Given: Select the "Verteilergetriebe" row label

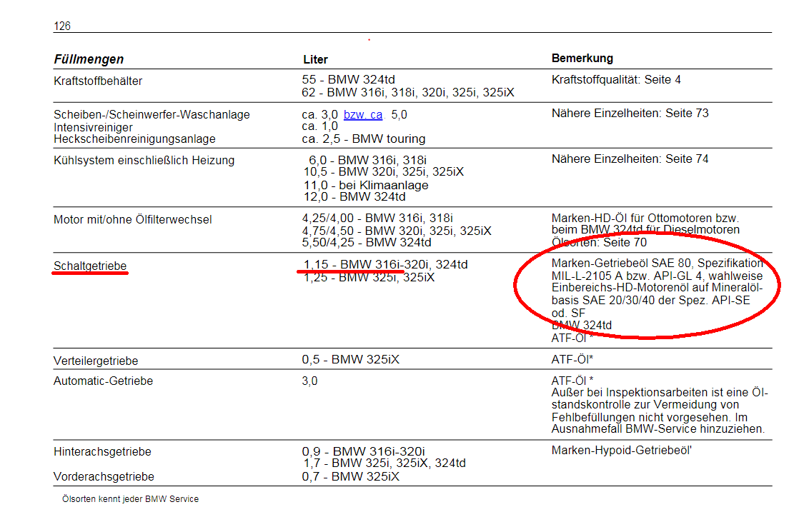Looking at the screenshot, I should (x=96, y=361).
